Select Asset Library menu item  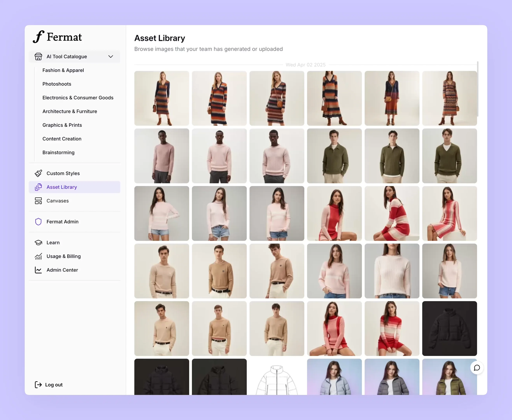pos(75,187)
